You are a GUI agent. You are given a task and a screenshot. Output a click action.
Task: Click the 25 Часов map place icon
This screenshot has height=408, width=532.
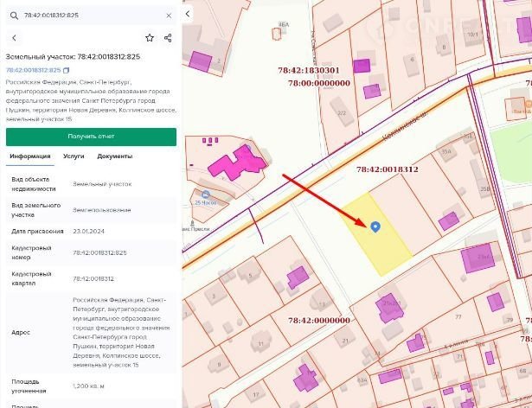(205, 194)
